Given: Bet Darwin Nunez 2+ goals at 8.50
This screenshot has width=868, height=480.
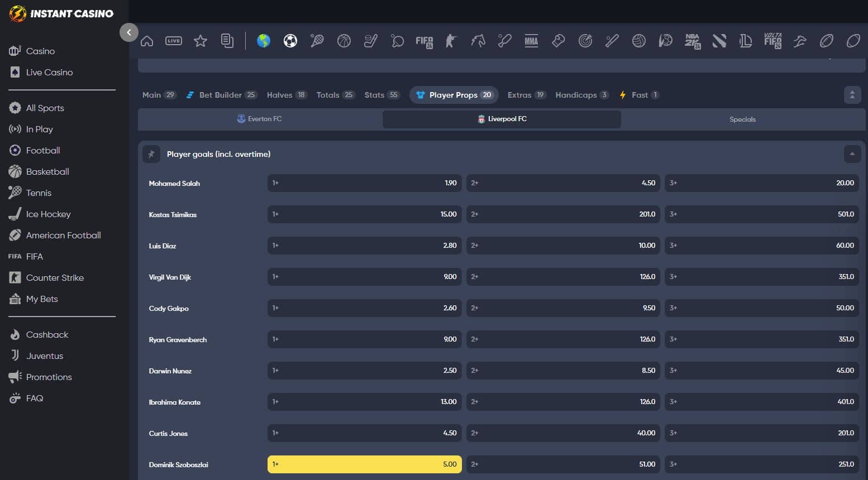Looking at the screenshot, I should tap(563, 371).
